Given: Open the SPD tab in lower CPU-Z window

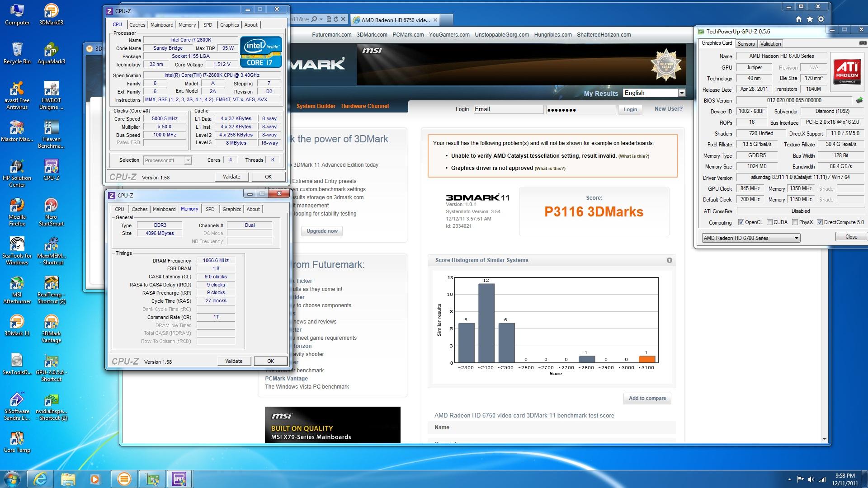Looking at the screenshot, I should pos(210,209).
